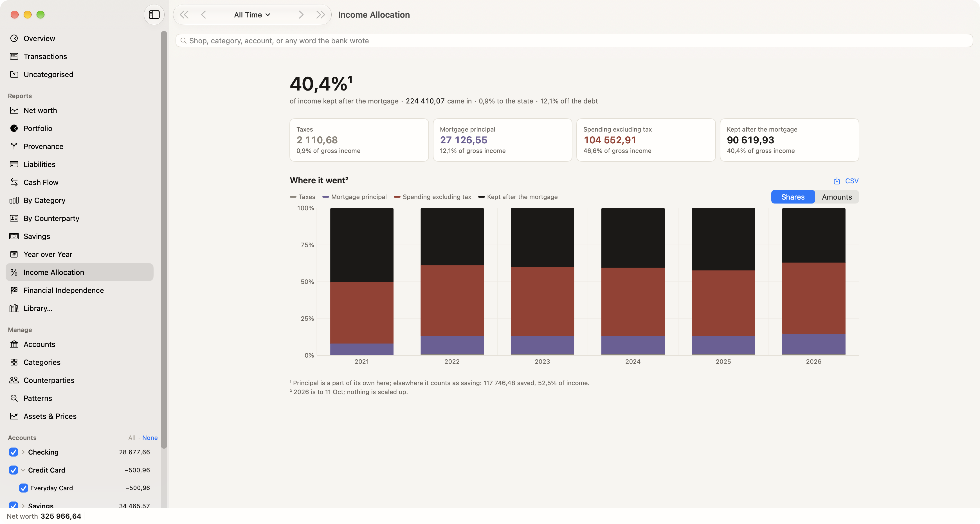Click the CSV export download icon
This screenshot has width=980, height=524.
(x=837, y=181)
